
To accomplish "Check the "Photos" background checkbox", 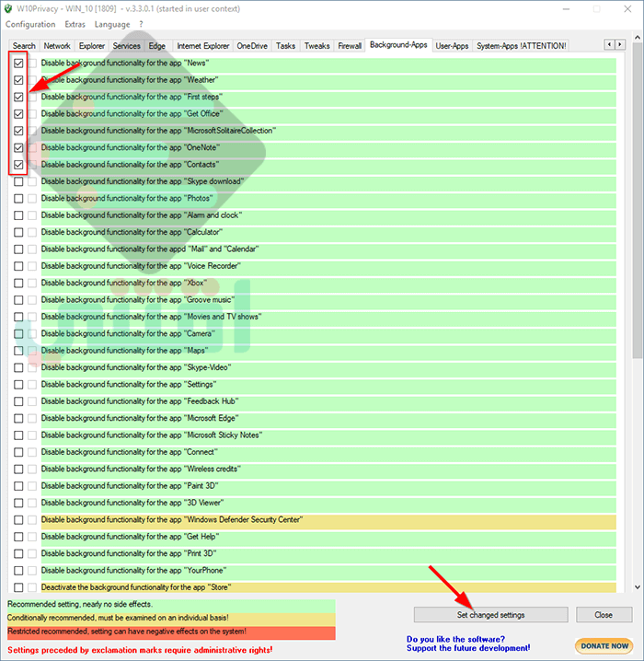I will pyautogui.click(x=18, y=199).
